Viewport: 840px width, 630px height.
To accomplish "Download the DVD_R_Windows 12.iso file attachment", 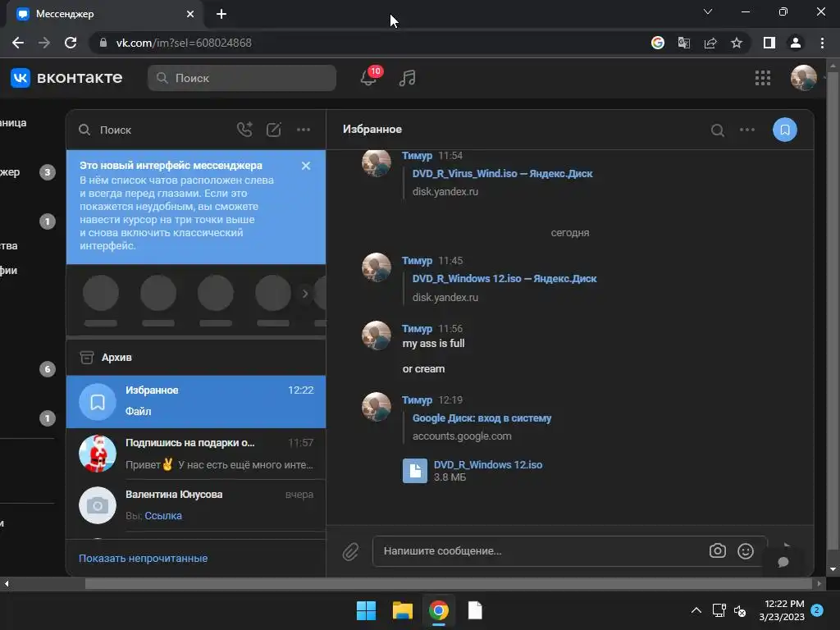I will 488,465.
